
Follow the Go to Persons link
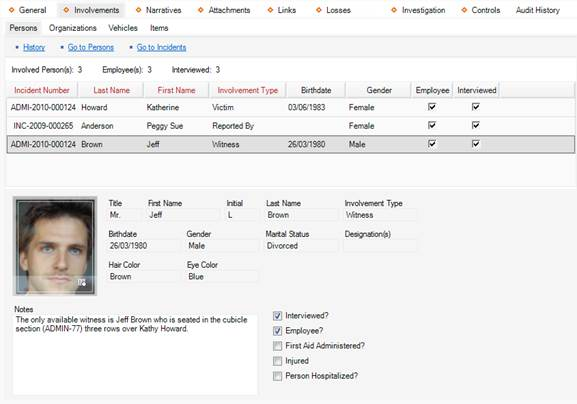pos(91,47)
